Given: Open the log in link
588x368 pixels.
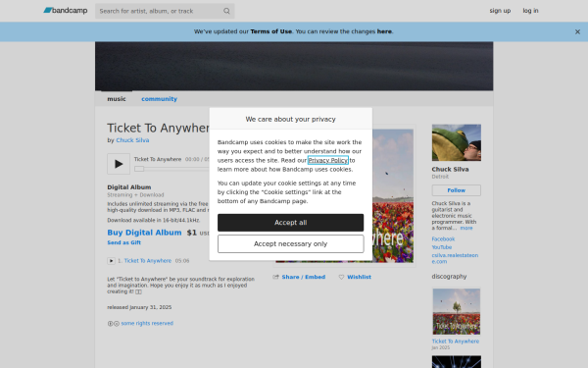Looking at the screenshot, I should [530, 11].
